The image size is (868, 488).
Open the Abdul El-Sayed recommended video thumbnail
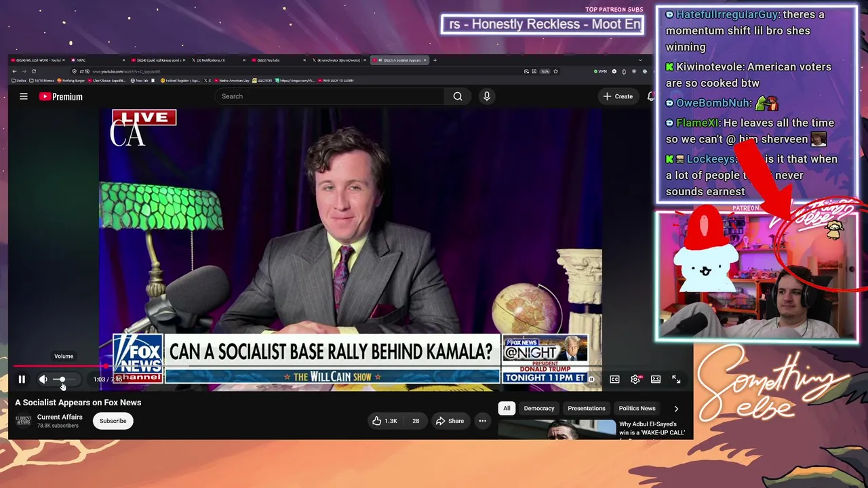point(557,430)
